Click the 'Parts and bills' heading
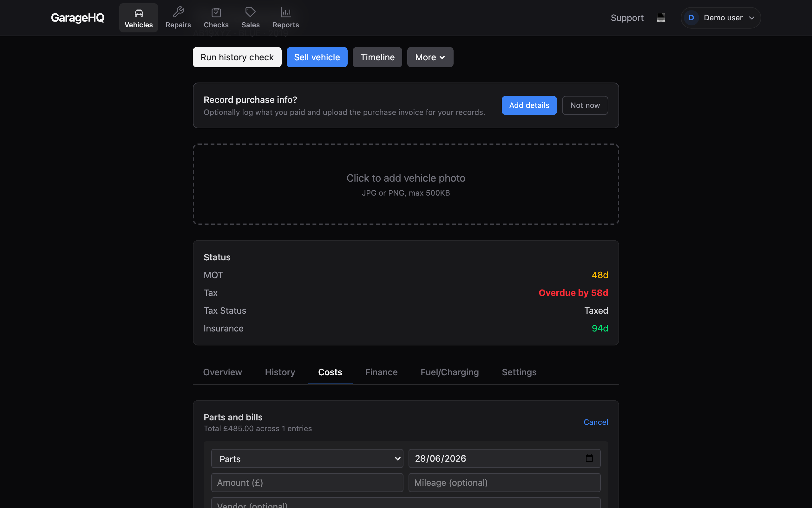Viewport: 812px width, 508px height. click(233, 417)
